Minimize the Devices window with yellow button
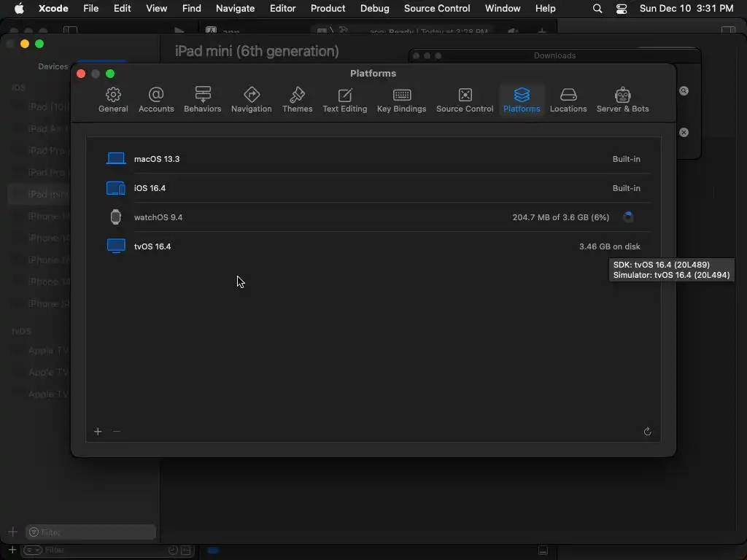This screenshot has width=747, height=560. click(x=25, y=44)
